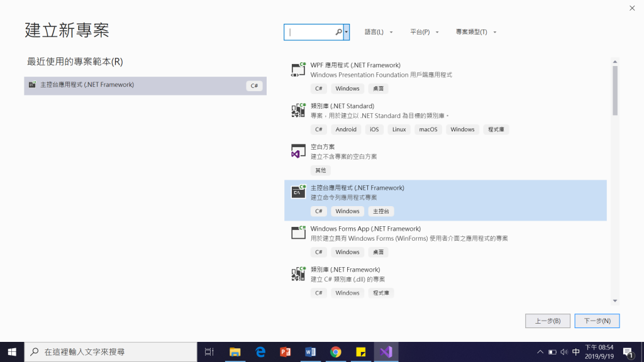Expand the search box history dropdown arrow
Screen dimensions: 644x362
click(347, 32)
